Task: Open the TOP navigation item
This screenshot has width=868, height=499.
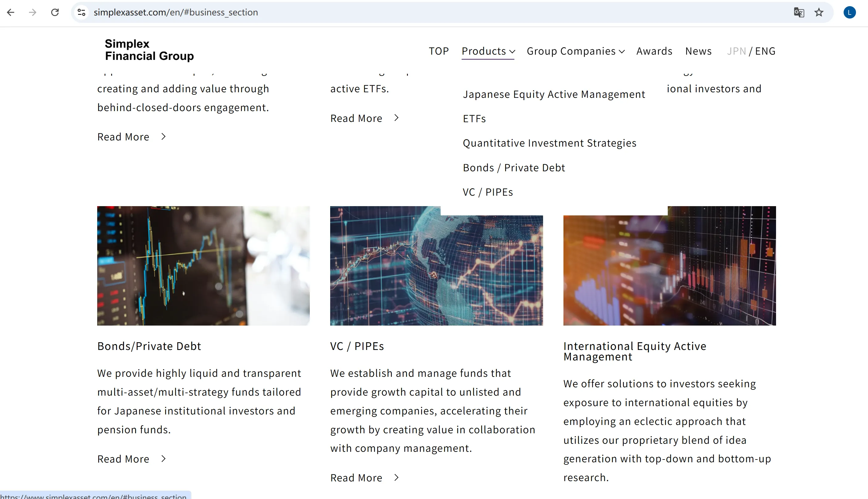Action: [x=438, y=51]
